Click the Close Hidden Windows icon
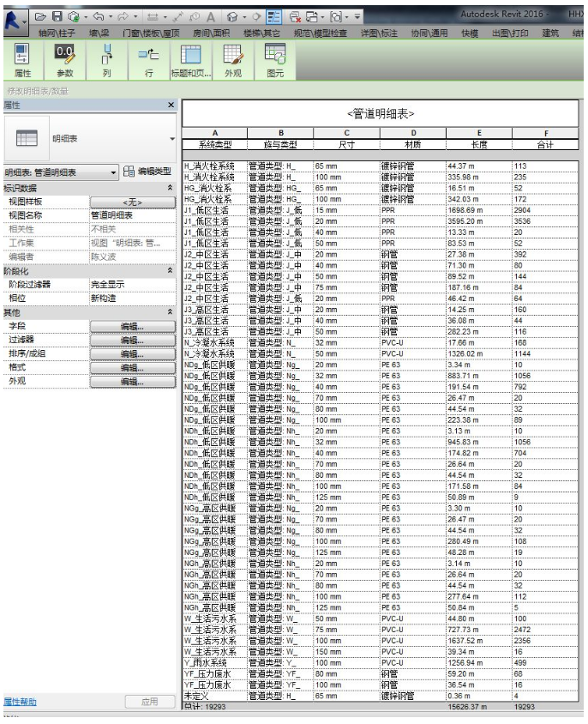Viewport: 588px width, 724px height. pyautogui.click(x=295, y=17)
